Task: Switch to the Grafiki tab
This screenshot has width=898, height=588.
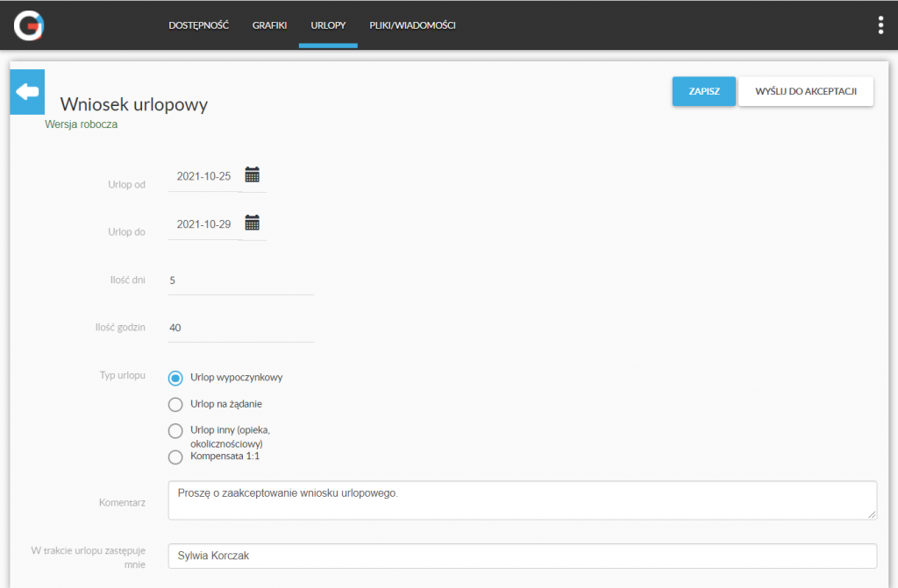Action: (x=270, y=25)
